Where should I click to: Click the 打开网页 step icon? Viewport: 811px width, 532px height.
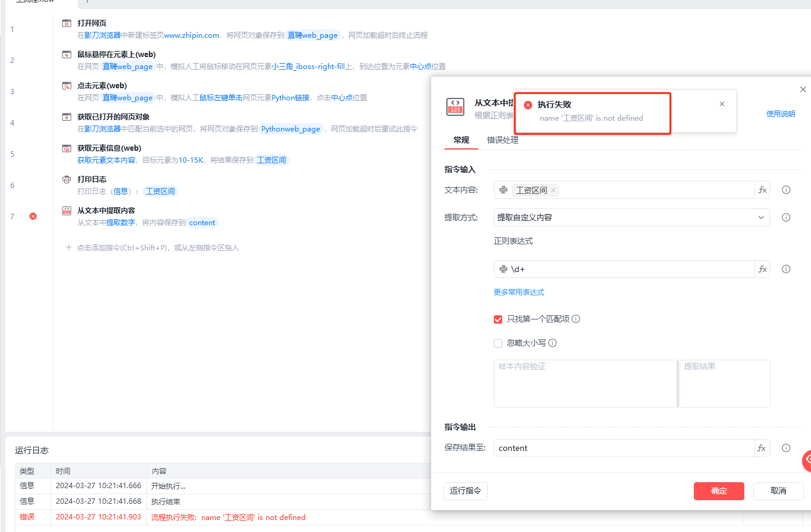[x=67, y=23]
